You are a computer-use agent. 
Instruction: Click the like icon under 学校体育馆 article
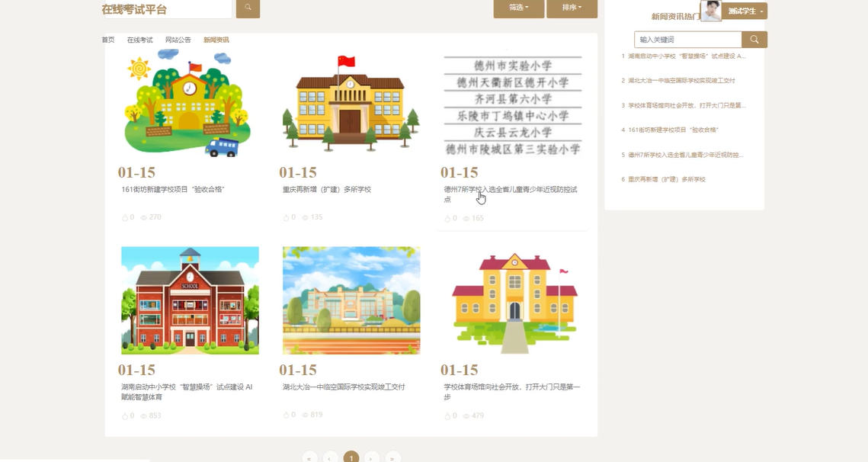coord(447,415)
